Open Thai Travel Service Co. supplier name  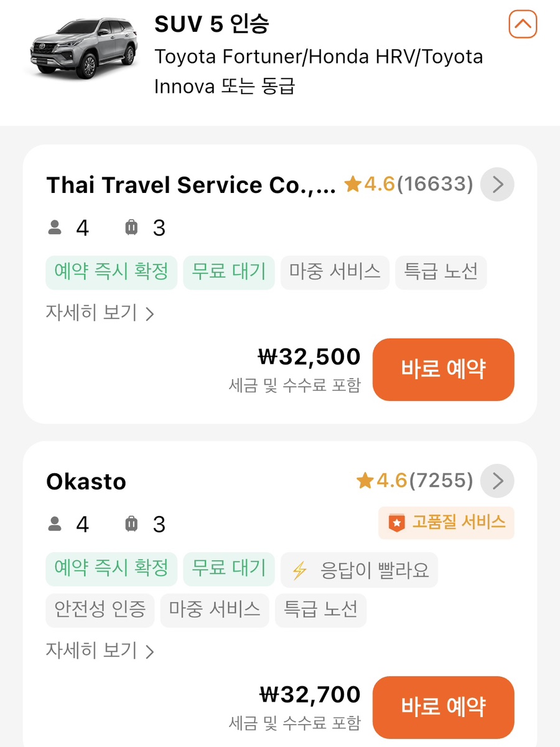coord(191,185)
